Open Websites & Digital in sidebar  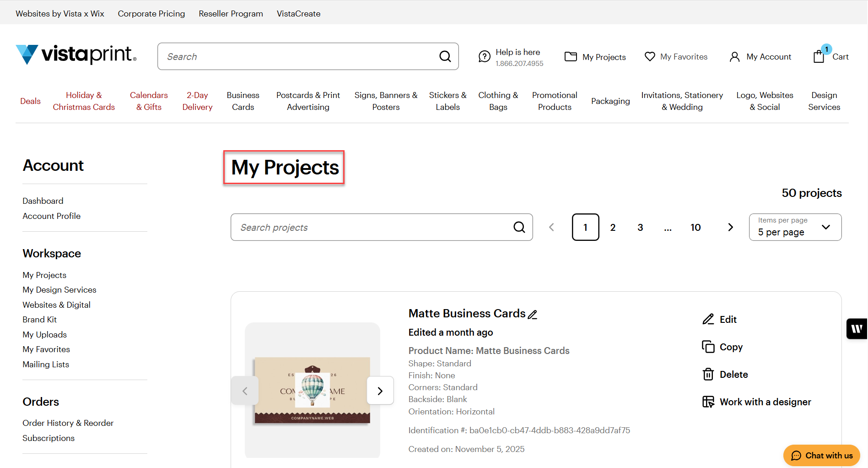pos(57,305)
